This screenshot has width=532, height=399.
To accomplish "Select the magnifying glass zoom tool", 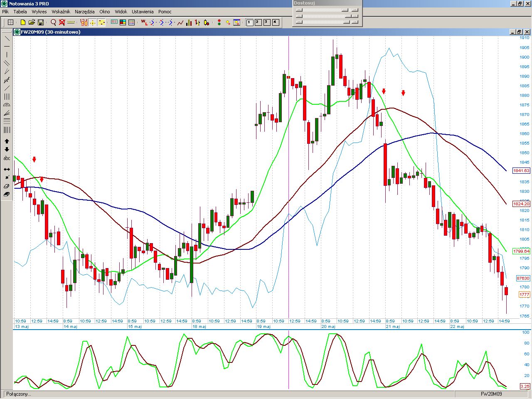I will 53,22.
